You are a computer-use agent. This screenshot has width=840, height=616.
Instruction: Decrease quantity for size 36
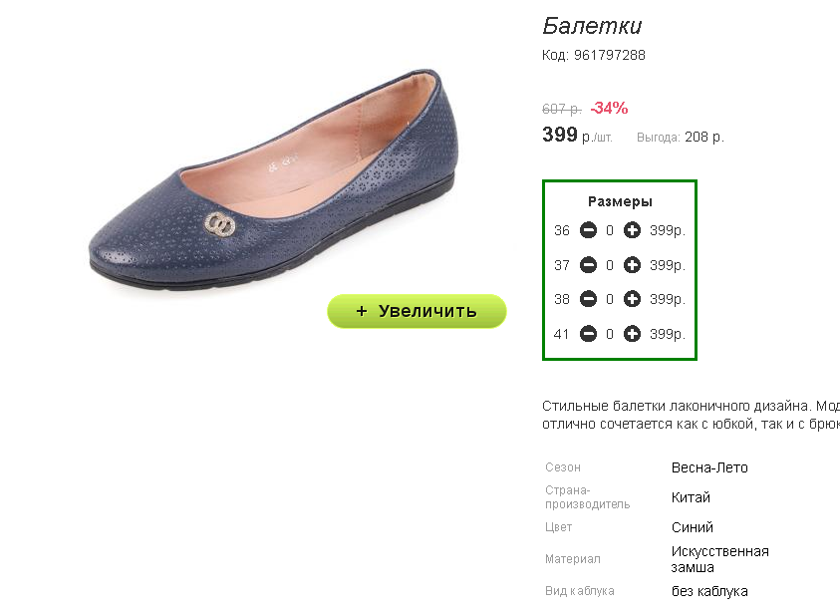tap(588, 230)
